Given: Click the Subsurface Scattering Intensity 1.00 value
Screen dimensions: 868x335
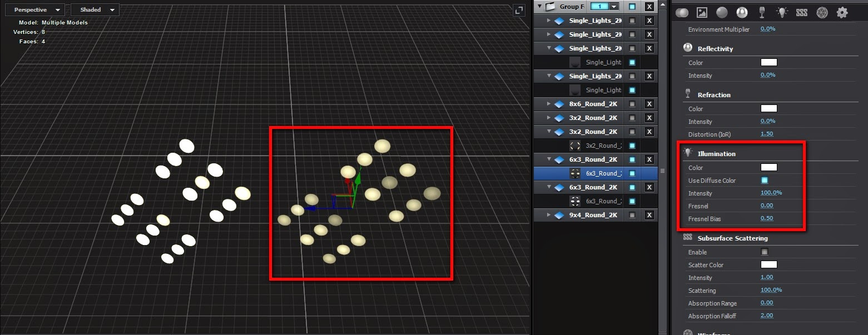Looking at the screenshot, I should point(767,277).
